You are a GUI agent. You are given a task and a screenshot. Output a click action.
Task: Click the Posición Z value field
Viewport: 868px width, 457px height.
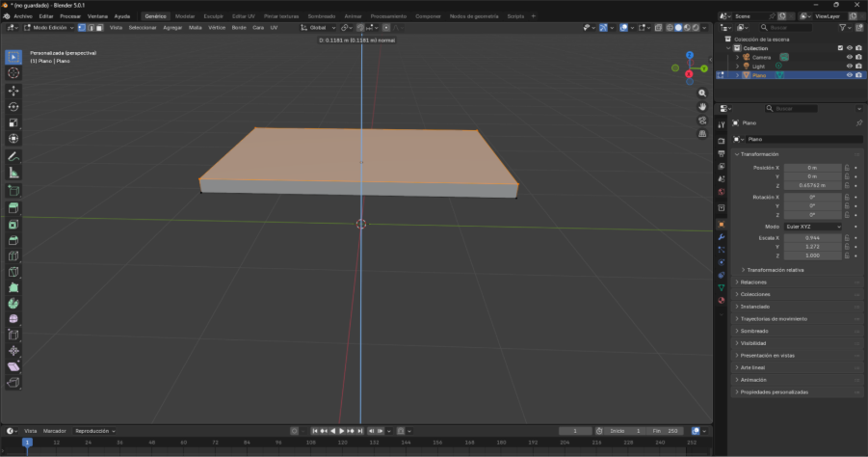[x=812, y=185]
